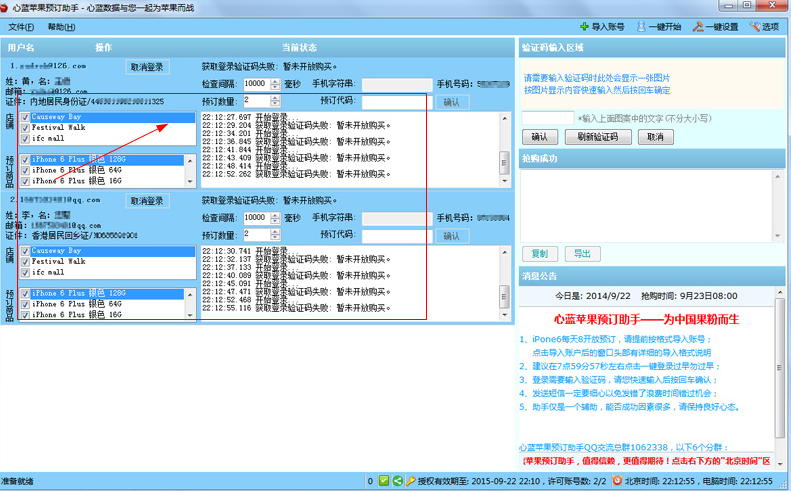Image resolution: width=791 pixels, height=491 pixels.
Task: Click 检查间隔 value field for account 2
Action: click(257, 218)
